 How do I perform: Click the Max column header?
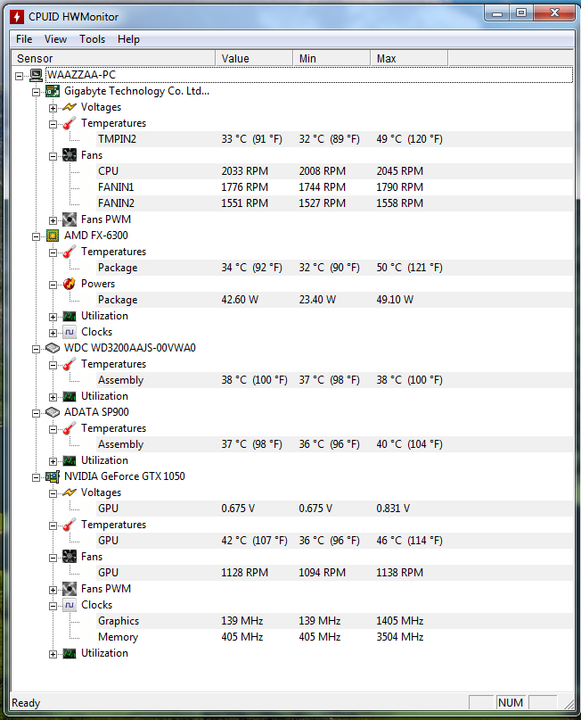(409, 58)
